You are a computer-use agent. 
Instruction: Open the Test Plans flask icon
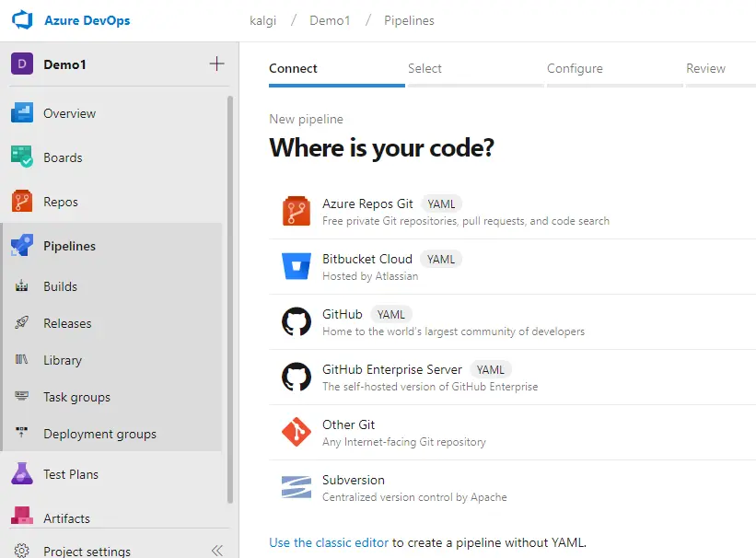[x=22, y=473]
